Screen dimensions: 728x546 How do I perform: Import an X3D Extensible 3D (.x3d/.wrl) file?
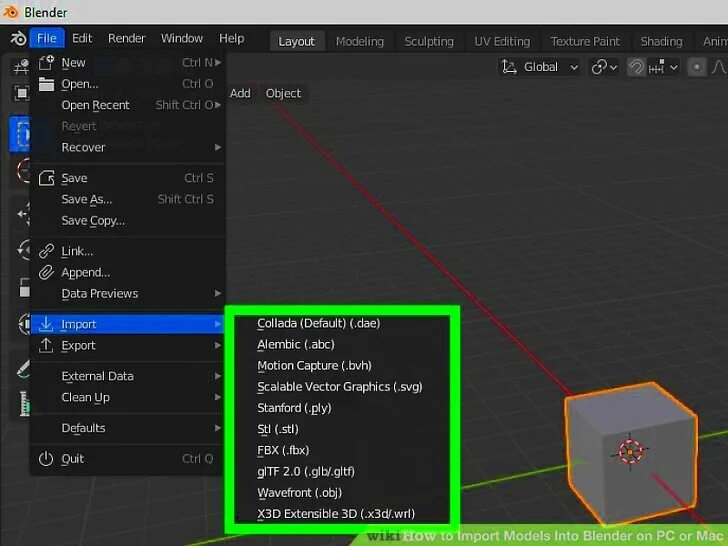pyautogui.click(x=342, y=514)
